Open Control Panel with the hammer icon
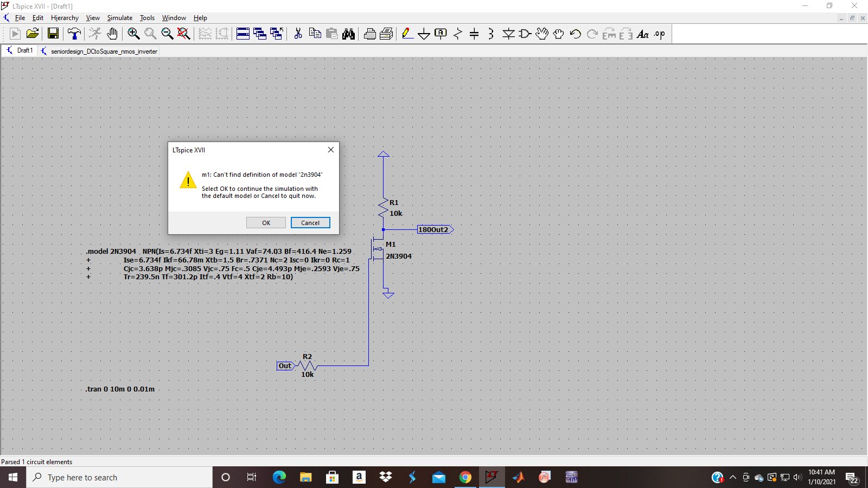The image size is (868, 488). (74, 34)
